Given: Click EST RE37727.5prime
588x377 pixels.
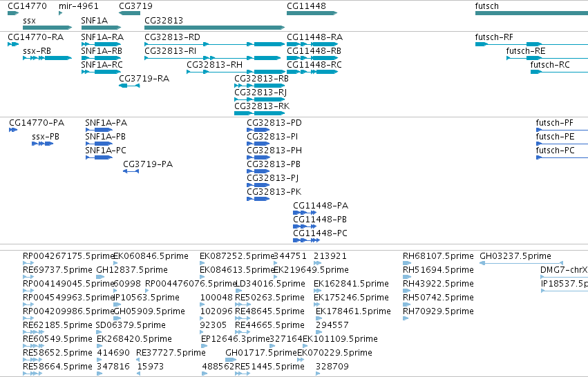Looking at the screenshot, I should click(x=138, y=360).
